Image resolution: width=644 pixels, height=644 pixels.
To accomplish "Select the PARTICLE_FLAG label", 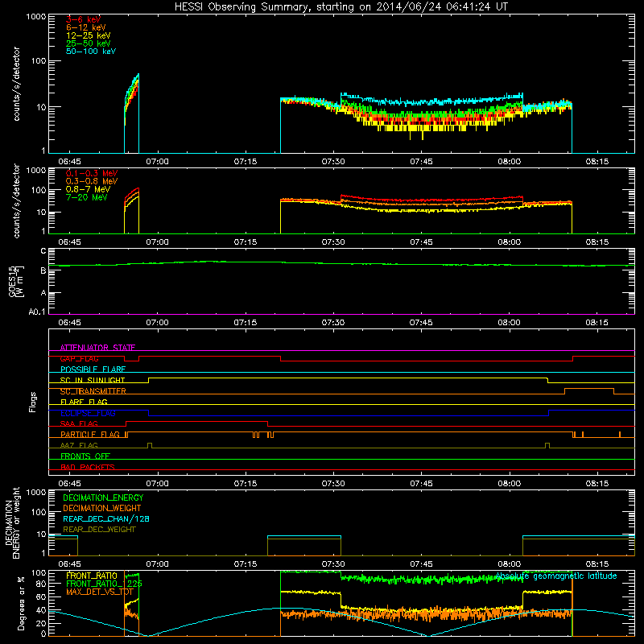I will pos(90,435).
